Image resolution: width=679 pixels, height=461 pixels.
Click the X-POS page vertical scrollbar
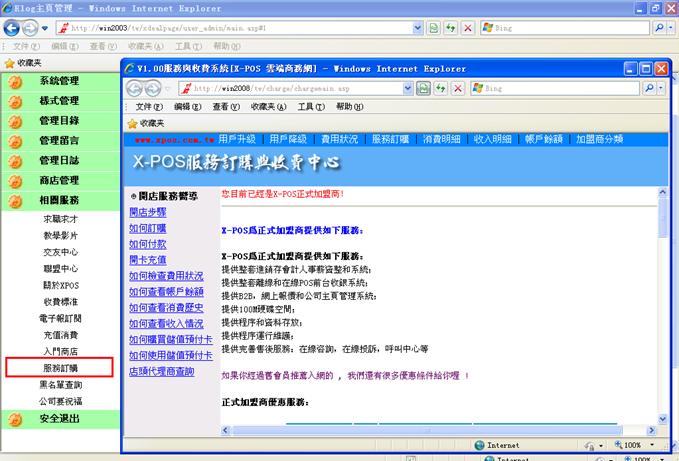point(662,300)
